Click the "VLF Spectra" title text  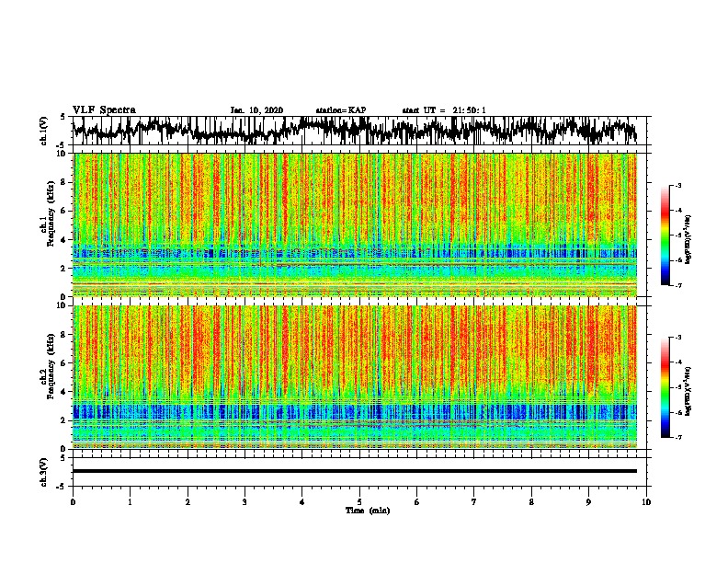(x=104, y=110)
